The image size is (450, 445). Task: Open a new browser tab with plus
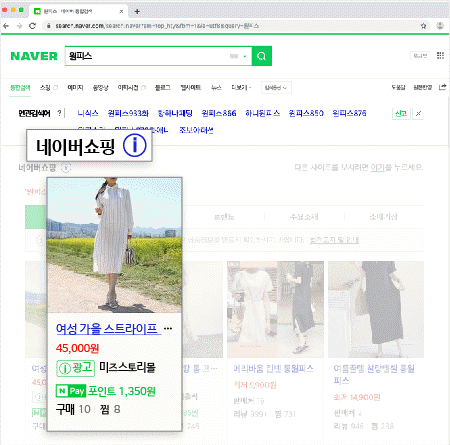click(137, 11)
